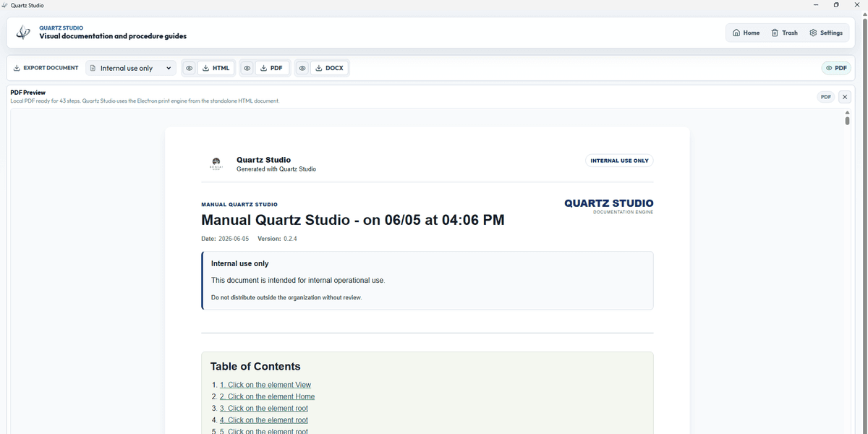Click the company logo in document header
Image resolution: width=868 pixels, height=434 pixels.
tap(216, 163)
